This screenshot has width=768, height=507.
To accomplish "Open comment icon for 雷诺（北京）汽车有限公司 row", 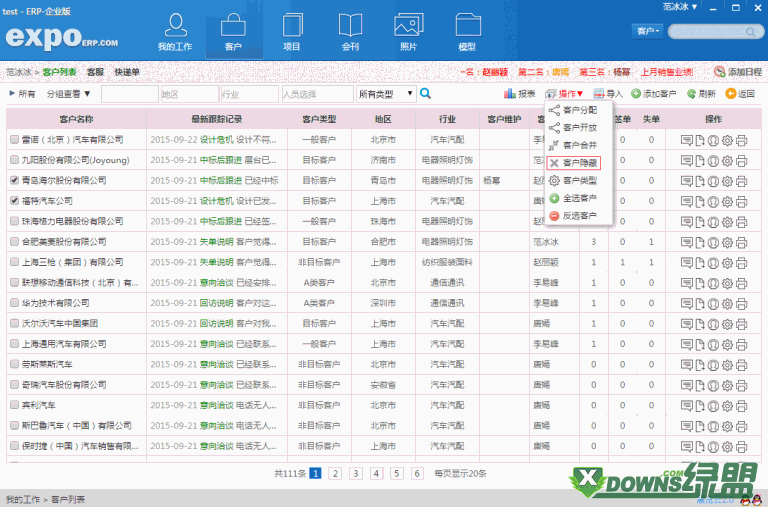I will (687, 140).
